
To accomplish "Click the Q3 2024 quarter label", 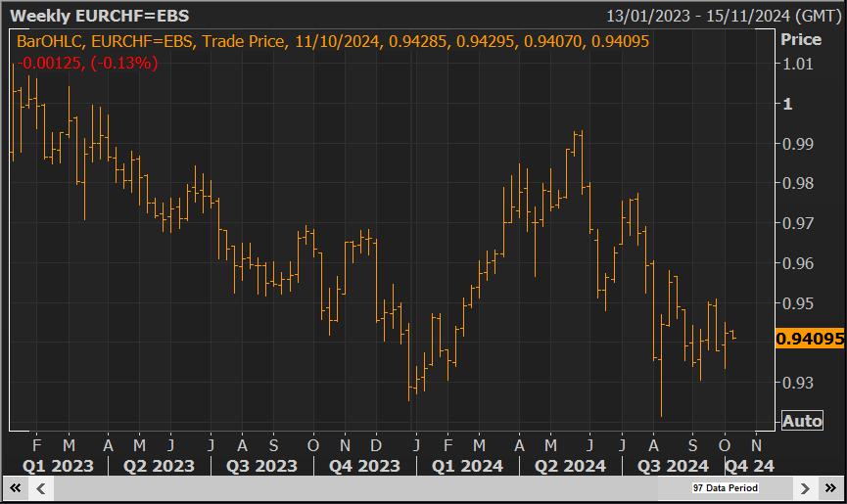I will coord(673,466).
